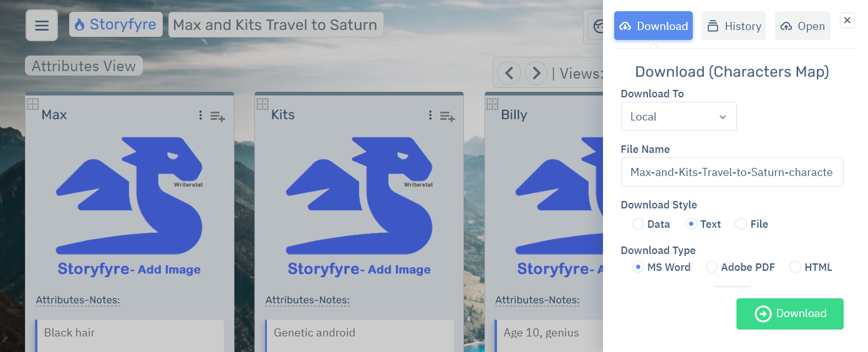Image resolution: width=868 pixels, height=352 pixels.
Task: Open Max card three-dot options
Action: pyautogui.click(x=200, y=115)
